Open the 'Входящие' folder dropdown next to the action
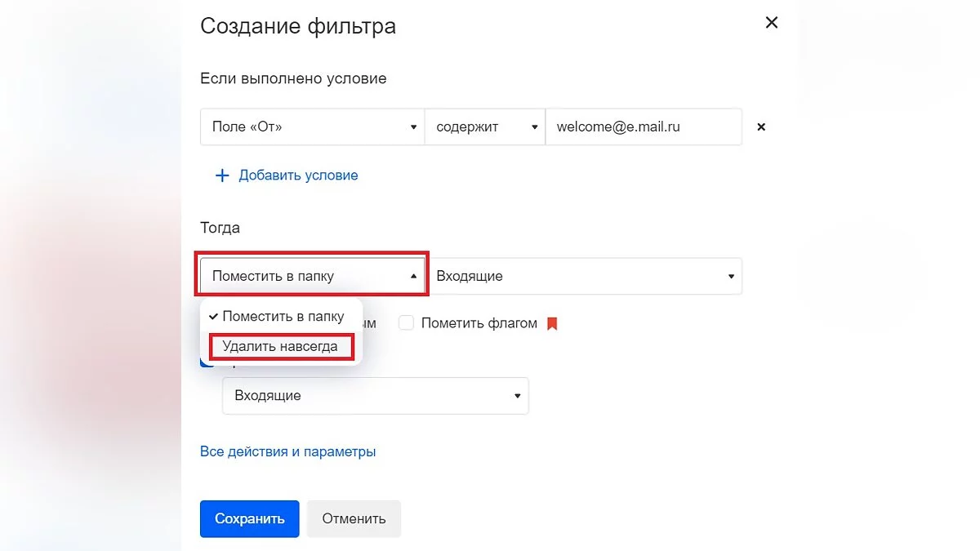This screenshot has height=551, width=980. (585, 276)
